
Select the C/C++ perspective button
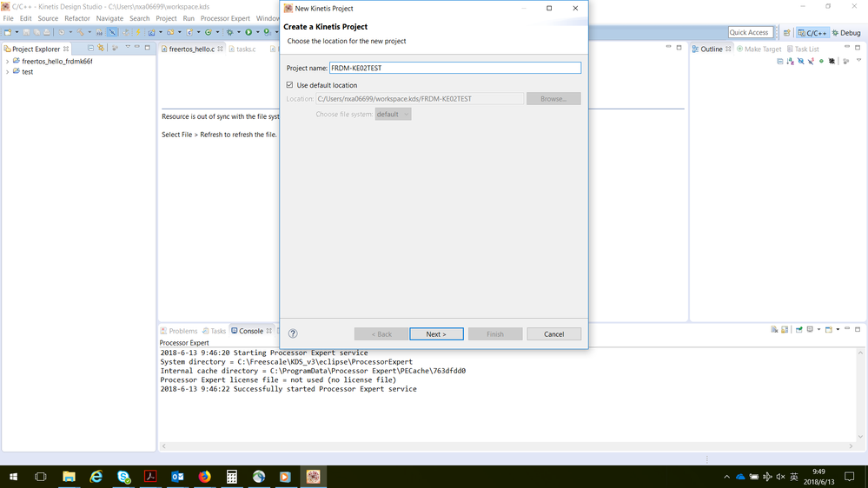(x=812, y=33)
